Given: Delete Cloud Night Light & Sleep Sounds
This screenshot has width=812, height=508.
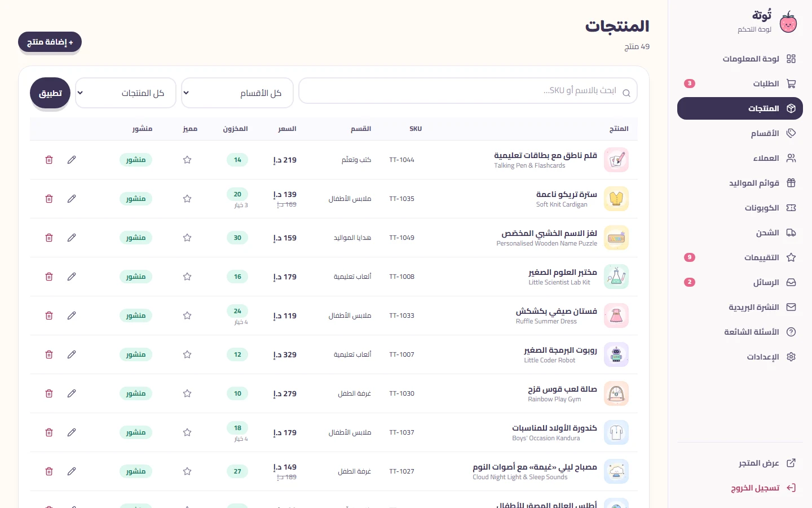Looking at the screenshot, I should [49, 471].
